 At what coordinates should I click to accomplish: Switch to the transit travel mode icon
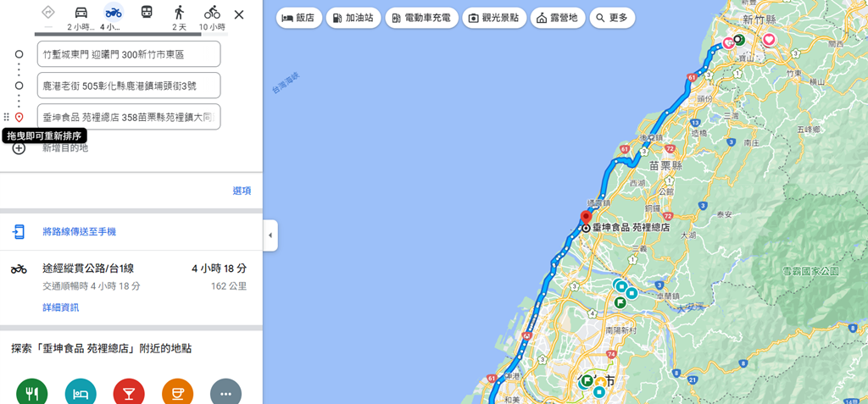tap(146, 12)
